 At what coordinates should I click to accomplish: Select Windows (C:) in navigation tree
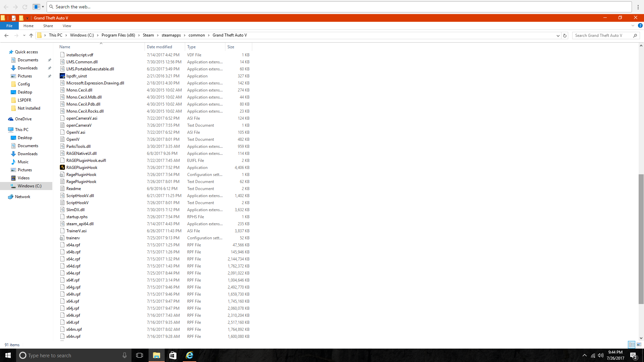pos(30,186)
